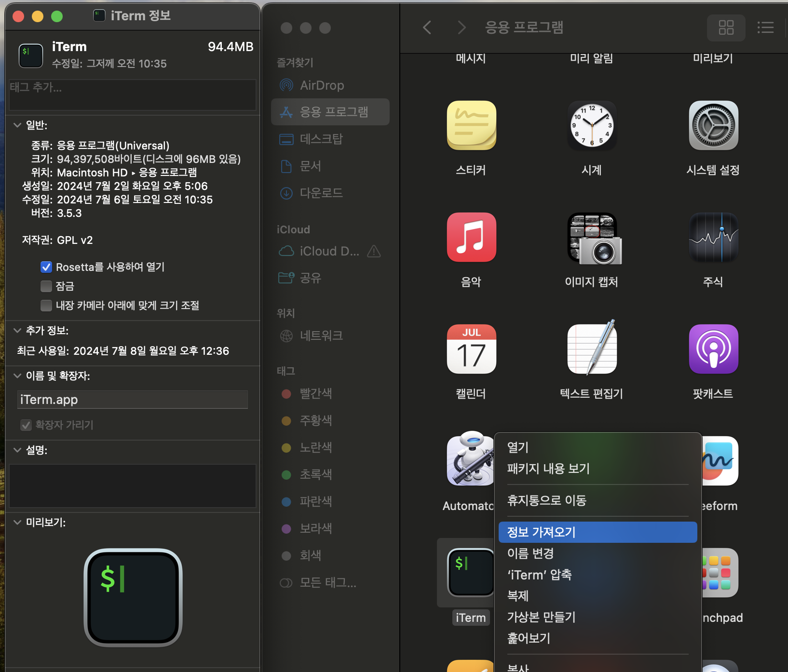Click the iTerm icon in info window header
788x672 pixels.
click(31, 55)
